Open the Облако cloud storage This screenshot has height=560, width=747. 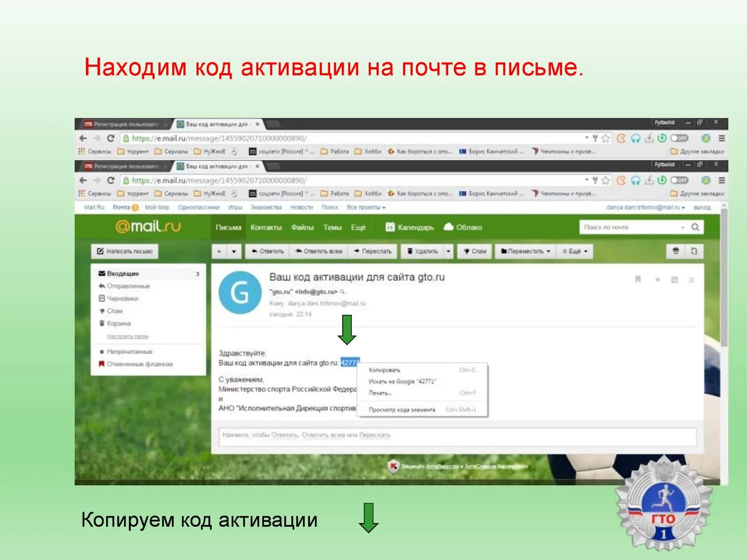[462, 227]
